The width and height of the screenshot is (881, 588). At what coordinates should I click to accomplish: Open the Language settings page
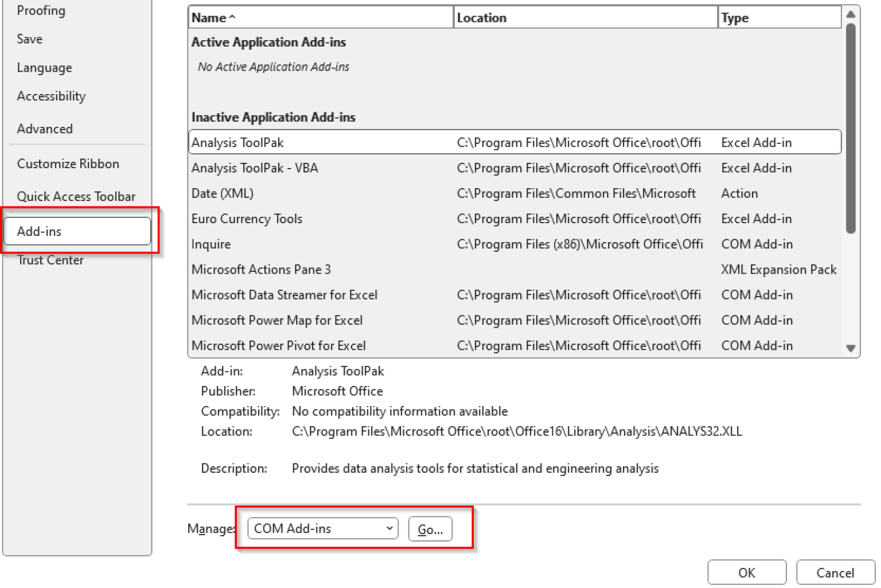44,67
